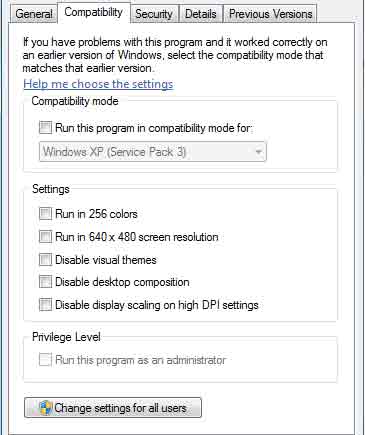Click the dropdown arrow of compatibility mode list
Image resolution: width=365 pixels, height=435 pixels.
pyautogui.click(x=258, y=152)
